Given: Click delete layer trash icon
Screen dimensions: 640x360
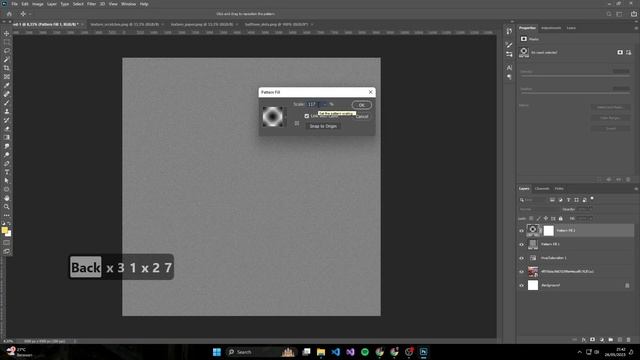Looking at the screenshot, I should coord(629,340).
